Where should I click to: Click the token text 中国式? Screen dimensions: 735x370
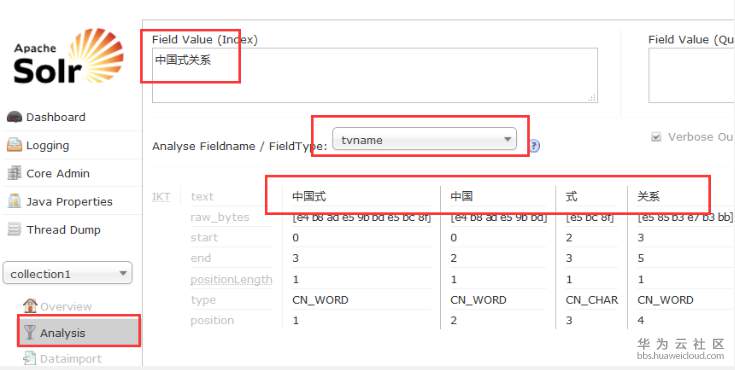(x=309, y=196)
